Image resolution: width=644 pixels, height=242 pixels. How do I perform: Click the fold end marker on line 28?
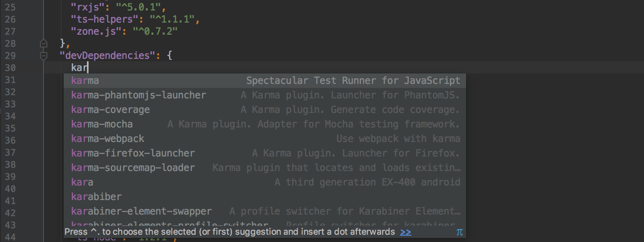point(44,44)
